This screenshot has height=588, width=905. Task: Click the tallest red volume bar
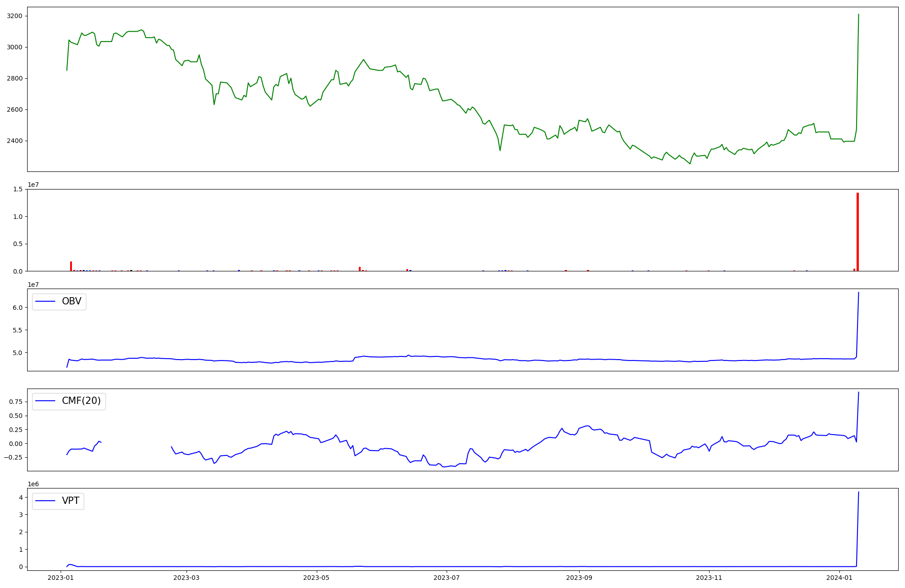pyautogui.click(x=857, y=232)
